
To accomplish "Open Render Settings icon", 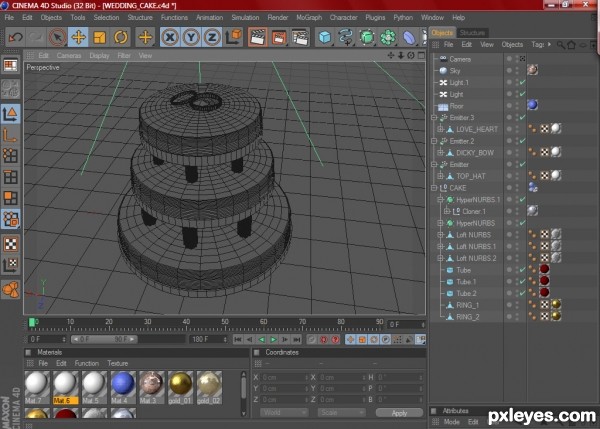I will (x=300, y=37).
